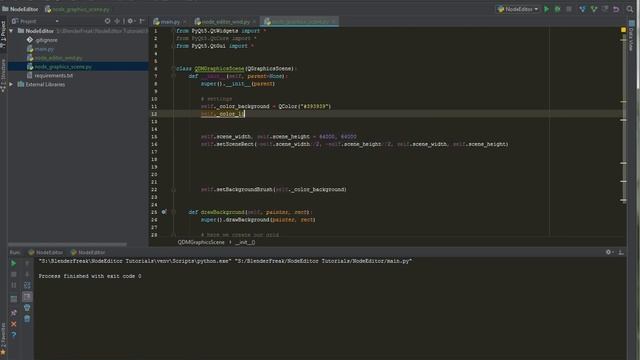The width and height of the screenshot is (640, 360).
Task: Click NodeEditor in the navigation breadcrumb
Action: pyautogui.click(x=20, y=9)
